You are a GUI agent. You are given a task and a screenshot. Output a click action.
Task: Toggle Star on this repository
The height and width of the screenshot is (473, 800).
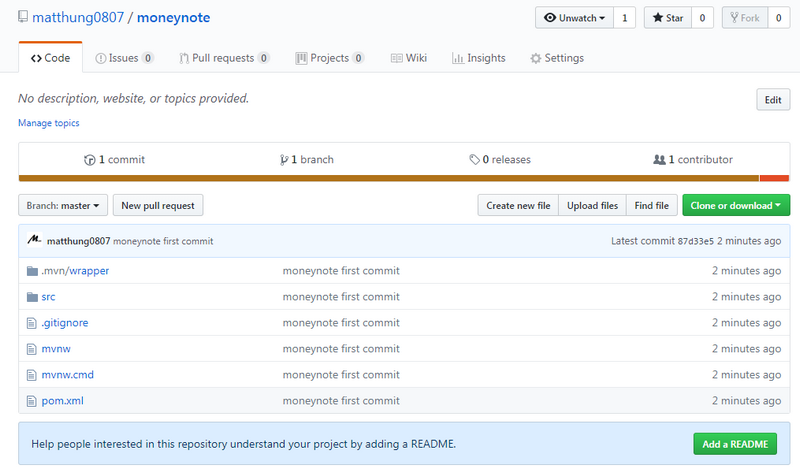click(667, 18)
